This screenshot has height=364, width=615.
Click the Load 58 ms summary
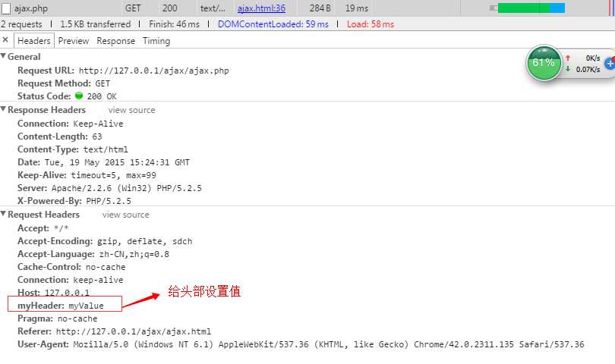click(x=371, y=24)
